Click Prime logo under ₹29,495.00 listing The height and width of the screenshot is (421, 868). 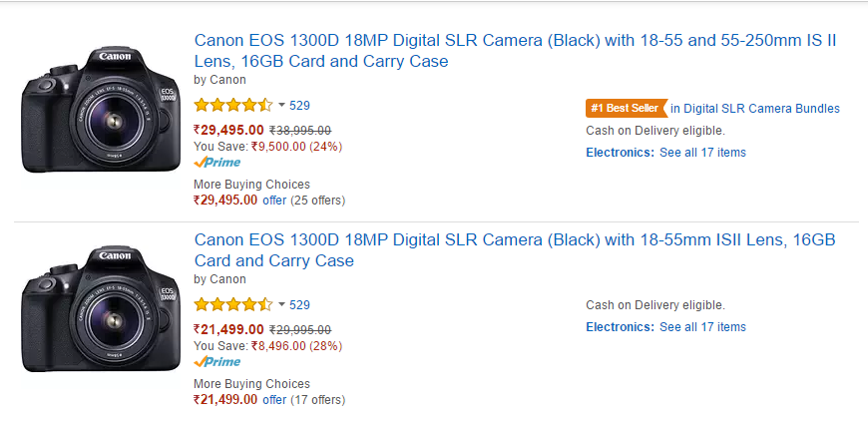(x=217, y=162)
